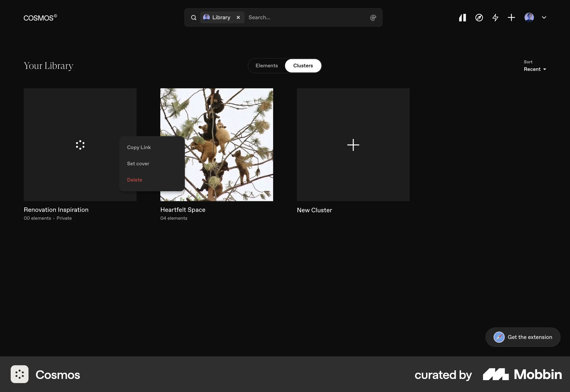The width and height of the screenshot is (570, 392).
Task: Click the COSMOS logo
Action: coord(40,18)
